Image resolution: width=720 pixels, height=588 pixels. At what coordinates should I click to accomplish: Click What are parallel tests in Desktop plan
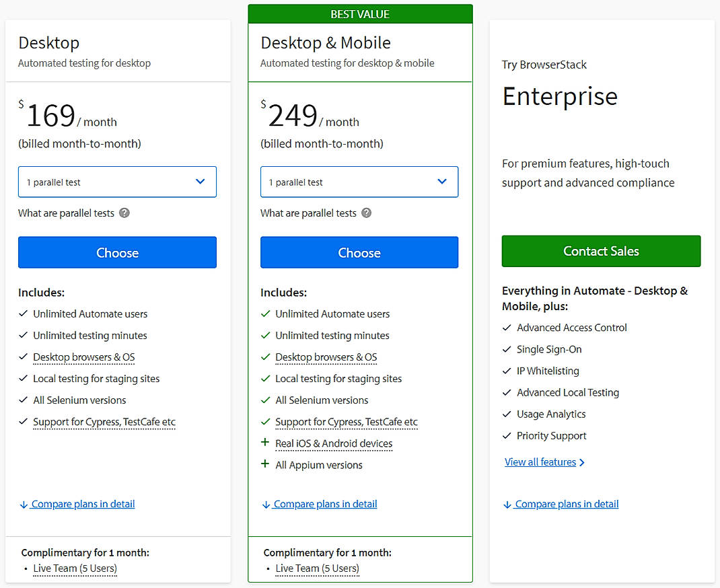click(66, 213)
